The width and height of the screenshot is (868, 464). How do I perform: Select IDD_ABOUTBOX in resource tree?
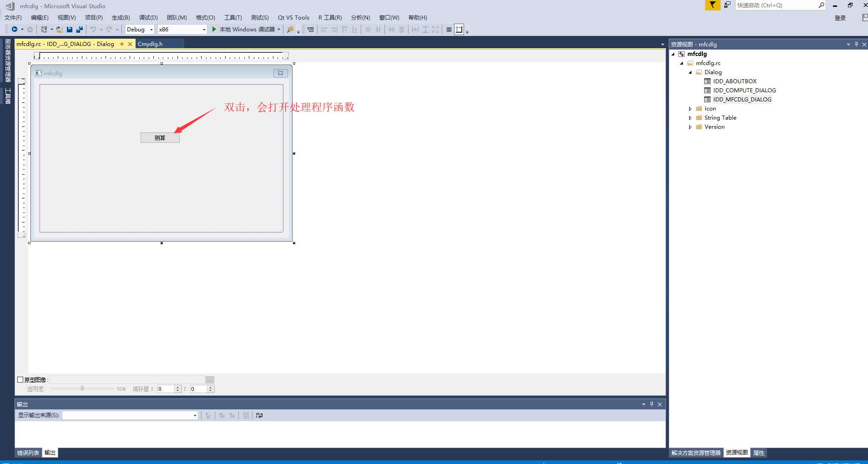[735, 81]
